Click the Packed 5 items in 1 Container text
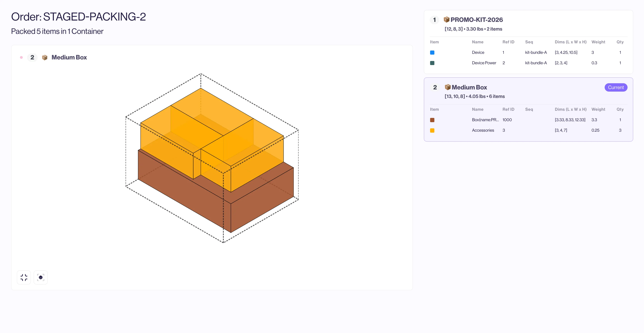 point(57,32)
